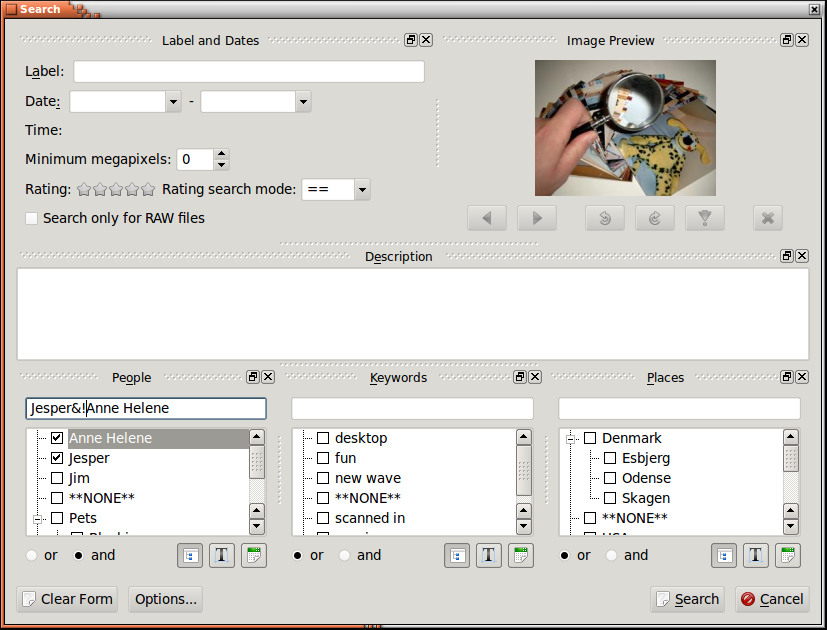Image resolution: width=827 pixels, height=630 pixels.
Task: Float the People panel
Action: [253, 377]
